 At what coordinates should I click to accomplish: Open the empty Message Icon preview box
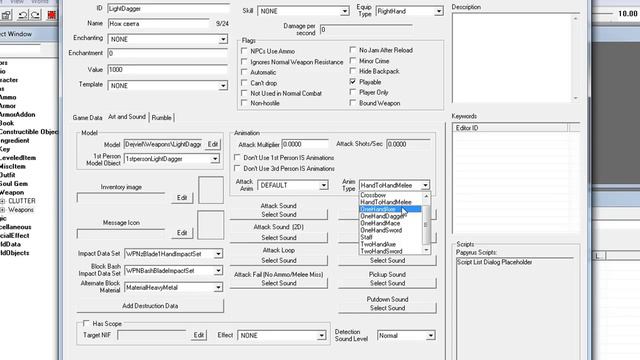[211, 225]
